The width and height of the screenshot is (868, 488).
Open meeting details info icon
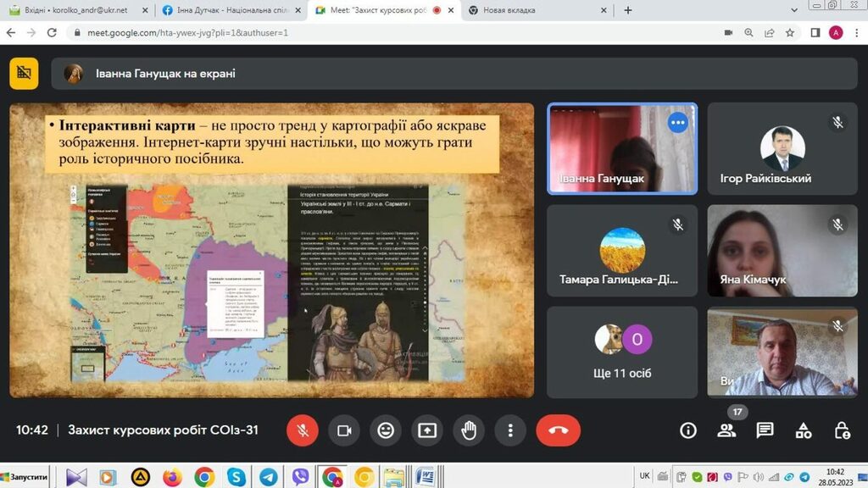click(688, 430)
